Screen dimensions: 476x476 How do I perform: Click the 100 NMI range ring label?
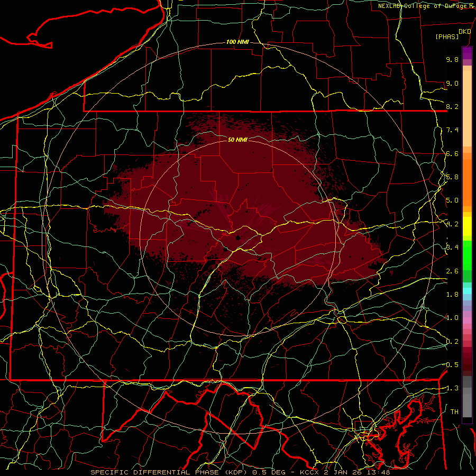237,42
